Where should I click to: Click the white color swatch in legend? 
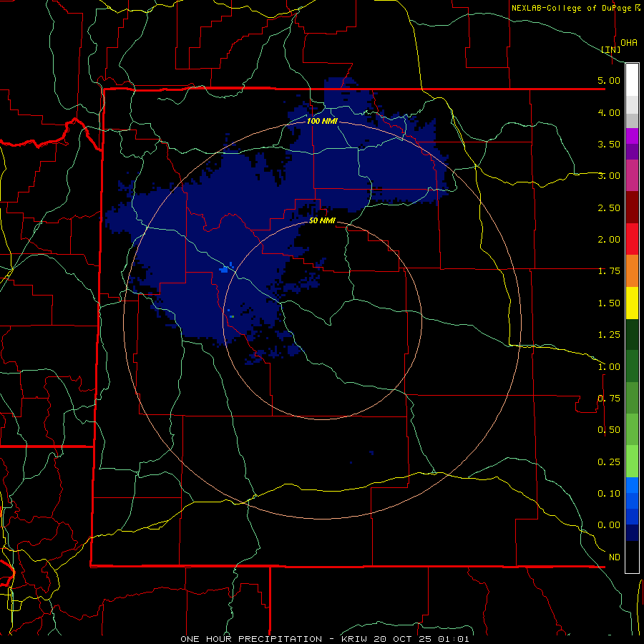pos(632,80)
